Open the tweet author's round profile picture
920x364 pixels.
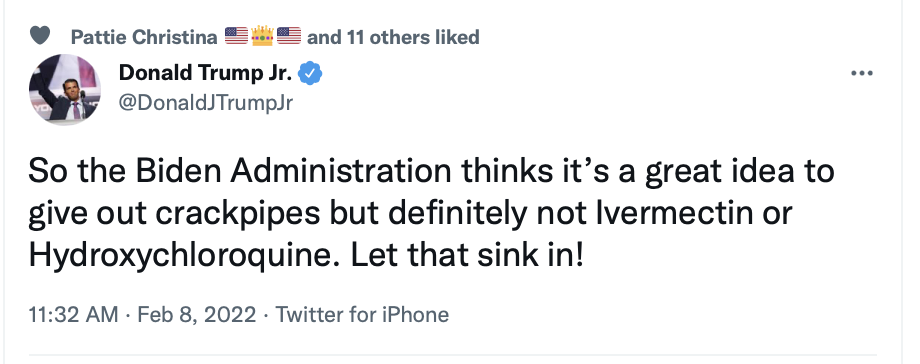pyautogui.click(x=65, y=89)
